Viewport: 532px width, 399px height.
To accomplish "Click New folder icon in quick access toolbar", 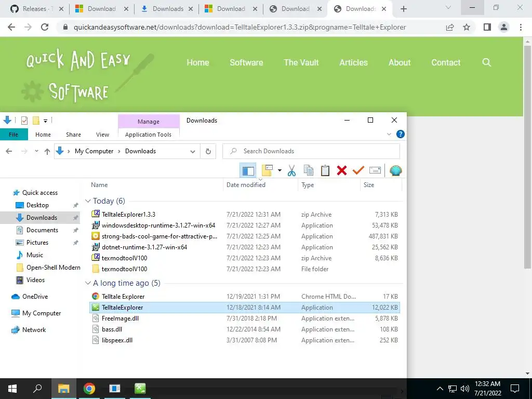I will (36, 120).
